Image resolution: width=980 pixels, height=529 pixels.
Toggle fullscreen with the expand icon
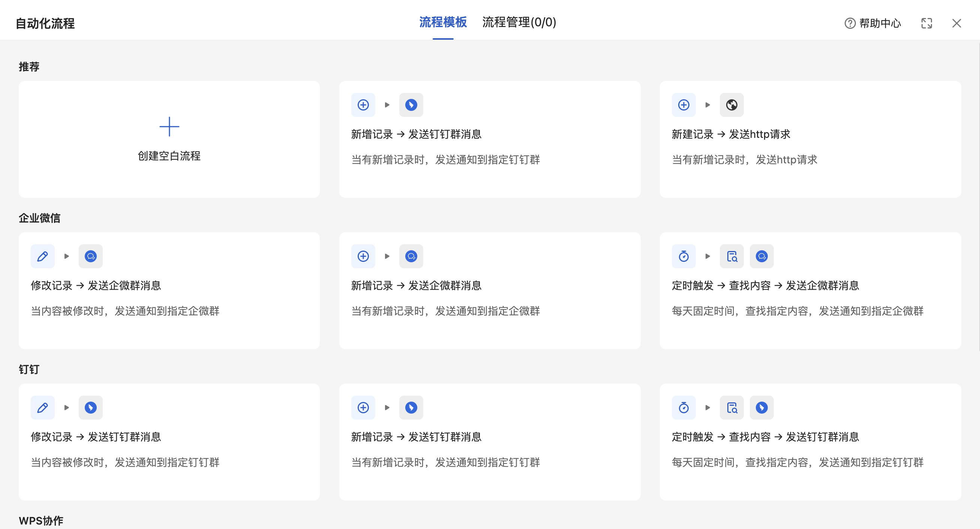[x=926, y=23]
